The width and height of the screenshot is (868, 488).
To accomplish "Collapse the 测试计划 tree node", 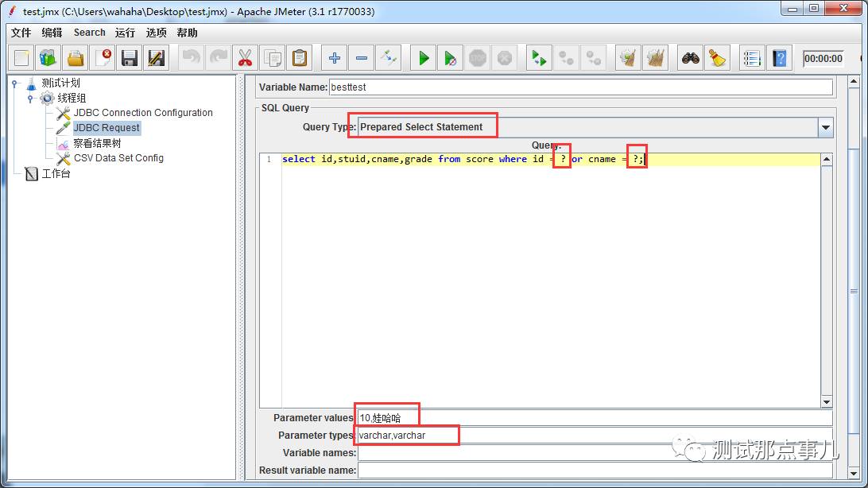I will pyautogui.click(x=15, y=83).
